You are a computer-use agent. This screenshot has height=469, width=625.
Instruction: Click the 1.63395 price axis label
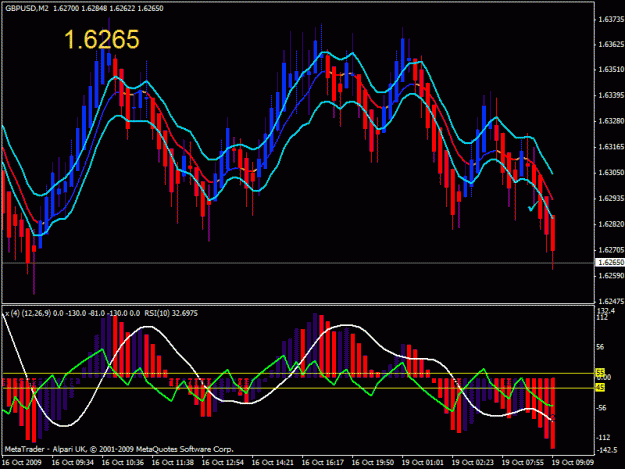tap(611, 95)
